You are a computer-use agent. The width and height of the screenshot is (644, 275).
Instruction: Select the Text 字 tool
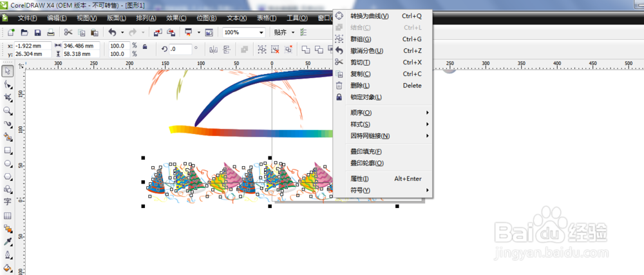(7, 202)
